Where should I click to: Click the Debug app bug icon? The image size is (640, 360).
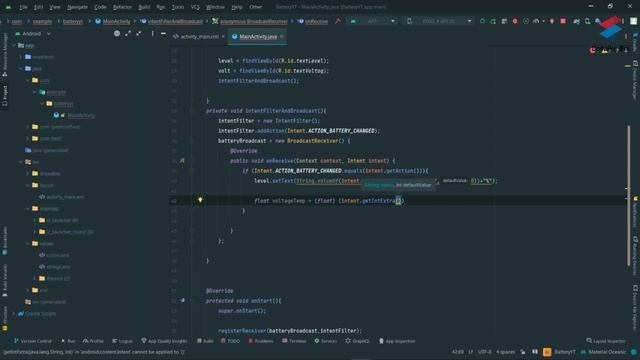pyautogui.click(x=515, y=21)
